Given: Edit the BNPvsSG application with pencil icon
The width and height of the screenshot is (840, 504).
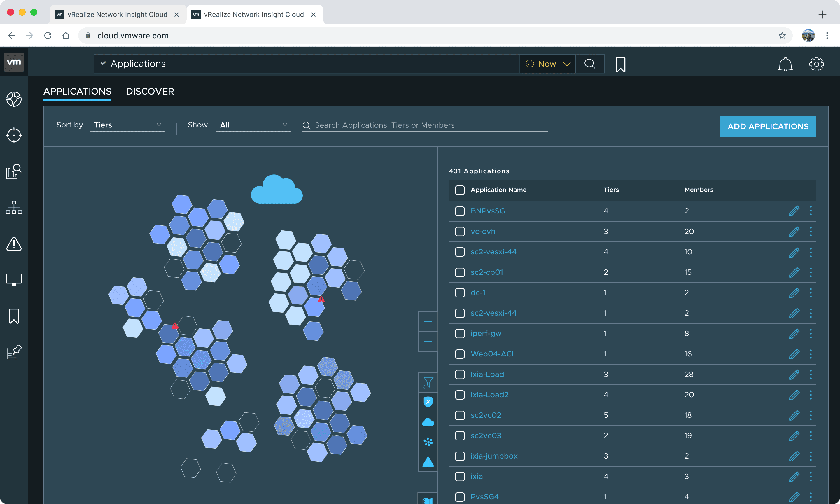Looking at the screenshot, I should point(794,211).
